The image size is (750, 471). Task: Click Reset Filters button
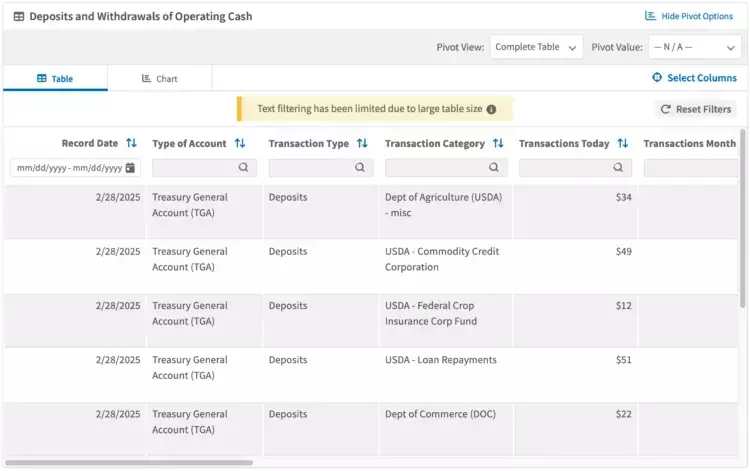[695, 110]
